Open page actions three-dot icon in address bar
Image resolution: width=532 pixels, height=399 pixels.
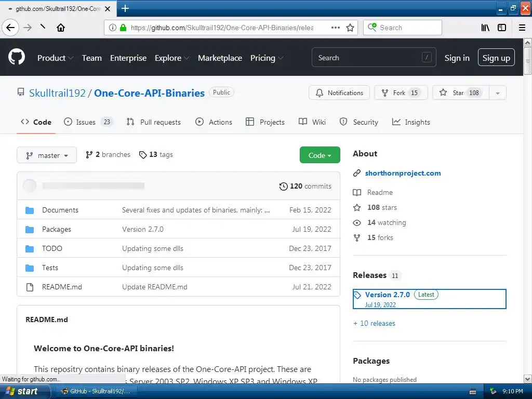point(335,28)
